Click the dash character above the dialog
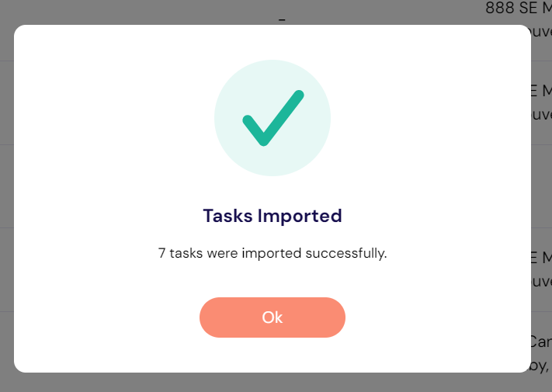 click(x=282, y=20)
